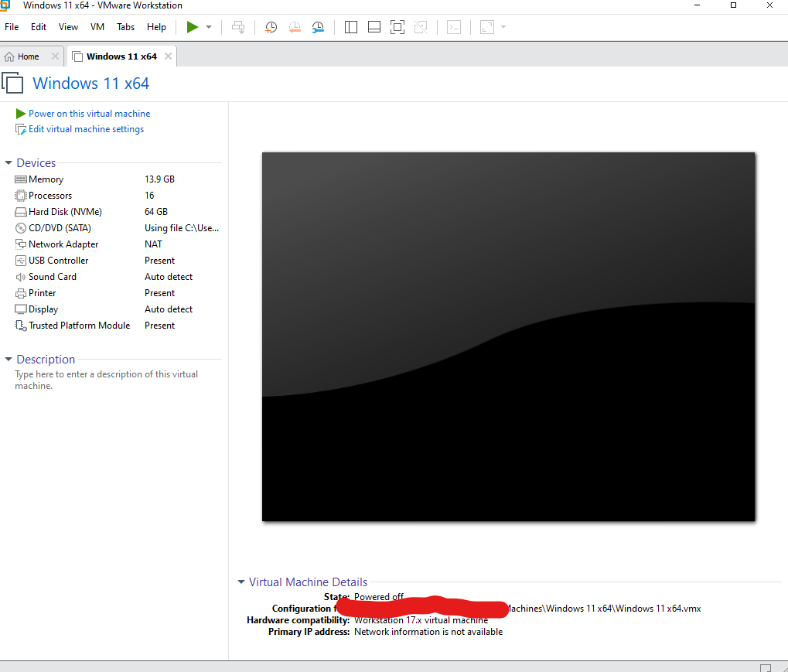This screenshot has width=788, height=672.
Task: Collapse the Virtual Machine Details section
Action: tap(241, 582)
